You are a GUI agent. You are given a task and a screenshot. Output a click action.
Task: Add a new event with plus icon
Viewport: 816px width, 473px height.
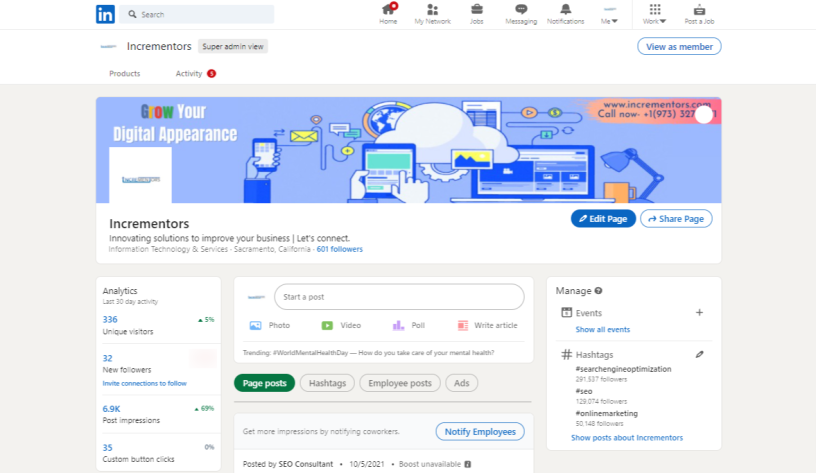tap(699, 313)
